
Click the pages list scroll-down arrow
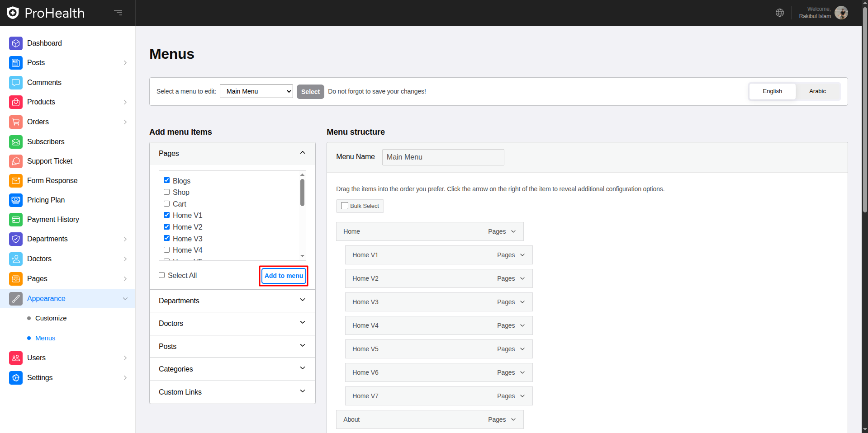click(302, 256)
